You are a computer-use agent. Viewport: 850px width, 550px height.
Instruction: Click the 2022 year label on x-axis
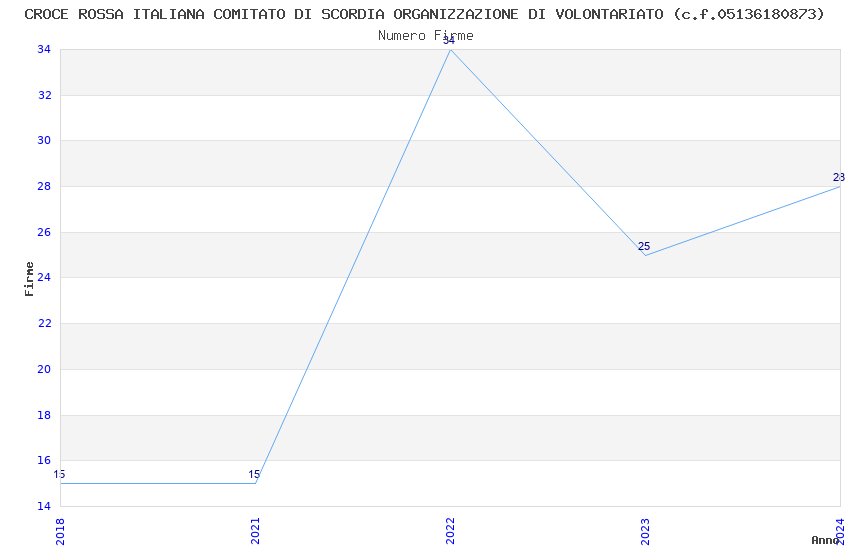point(450,531)
